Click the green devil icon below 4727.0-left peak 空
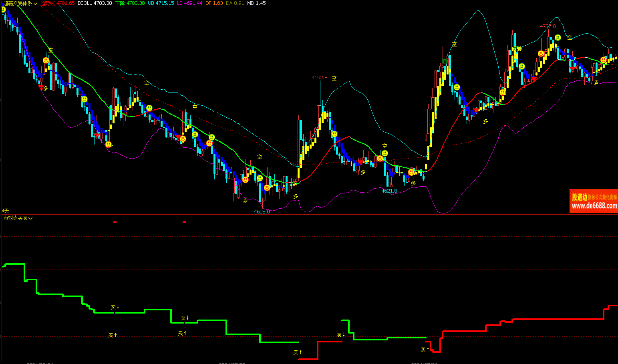This screenshot has width=618, height=364. [x=445, y=61]
